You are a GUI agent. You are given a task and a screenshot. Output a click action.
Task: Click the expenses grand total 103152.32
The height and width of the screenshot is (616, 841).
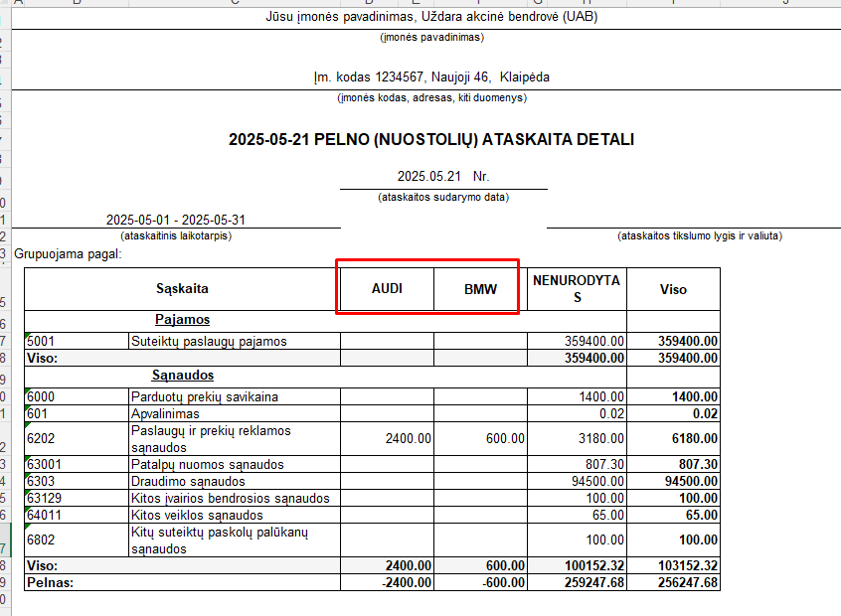(x=673, y=565)
